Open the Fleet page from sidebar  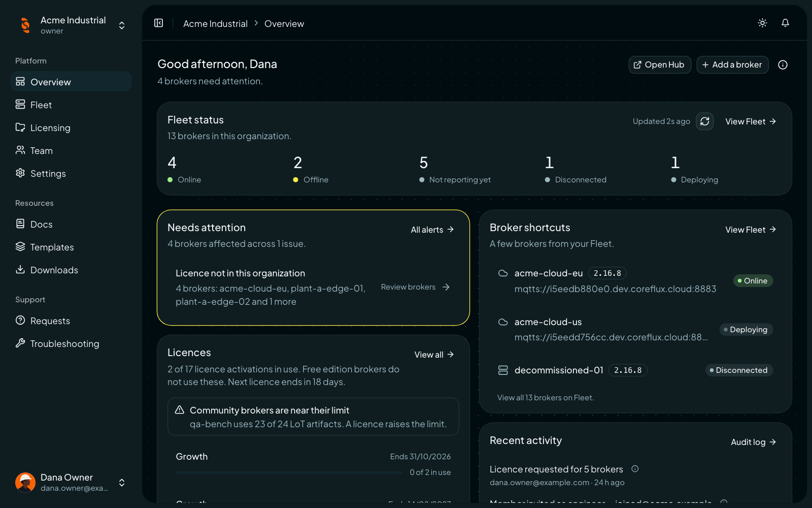point(71,105)
